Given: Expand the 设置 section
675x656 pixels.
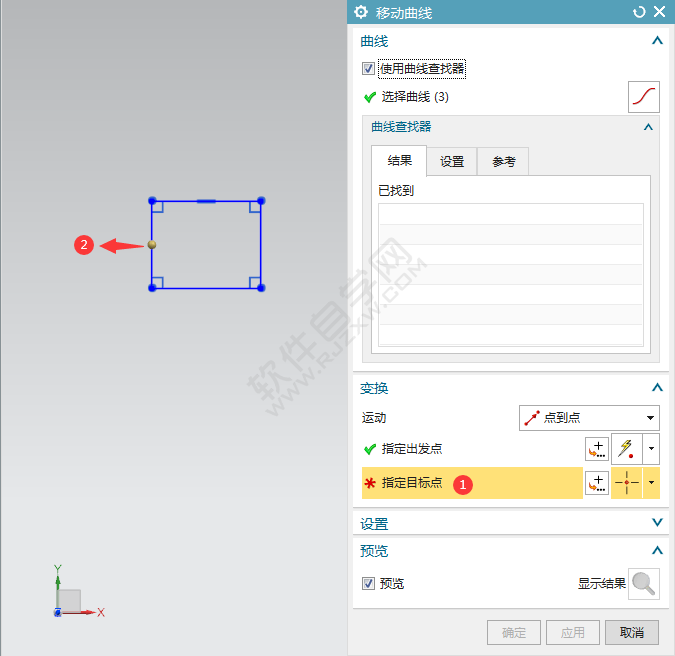Looking at the screenshot, I should [657, 523].
